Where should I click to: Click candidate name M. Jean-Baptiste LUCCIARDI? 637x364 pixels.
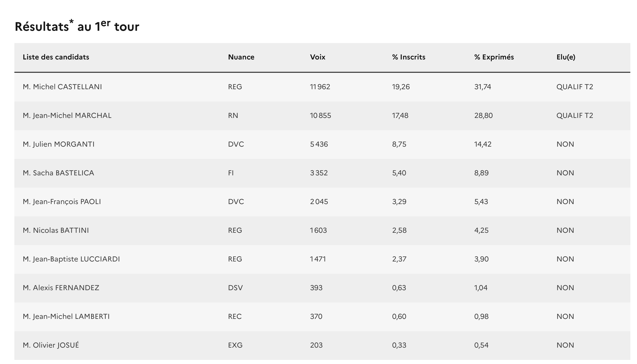coord(71,259)
